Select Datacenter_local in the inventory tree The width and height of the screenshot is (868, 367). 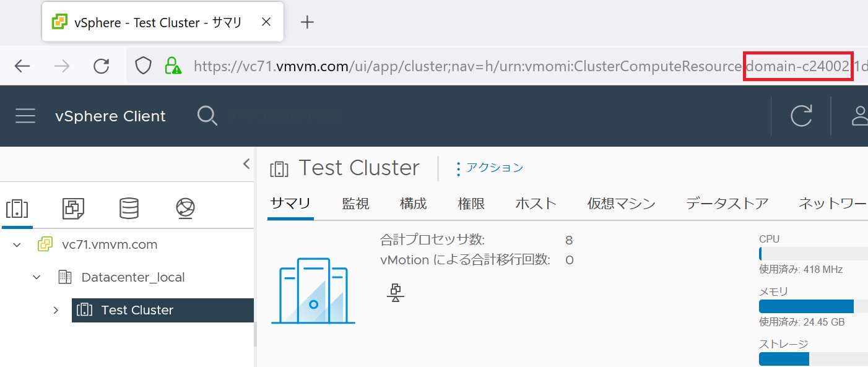point(133,277)
